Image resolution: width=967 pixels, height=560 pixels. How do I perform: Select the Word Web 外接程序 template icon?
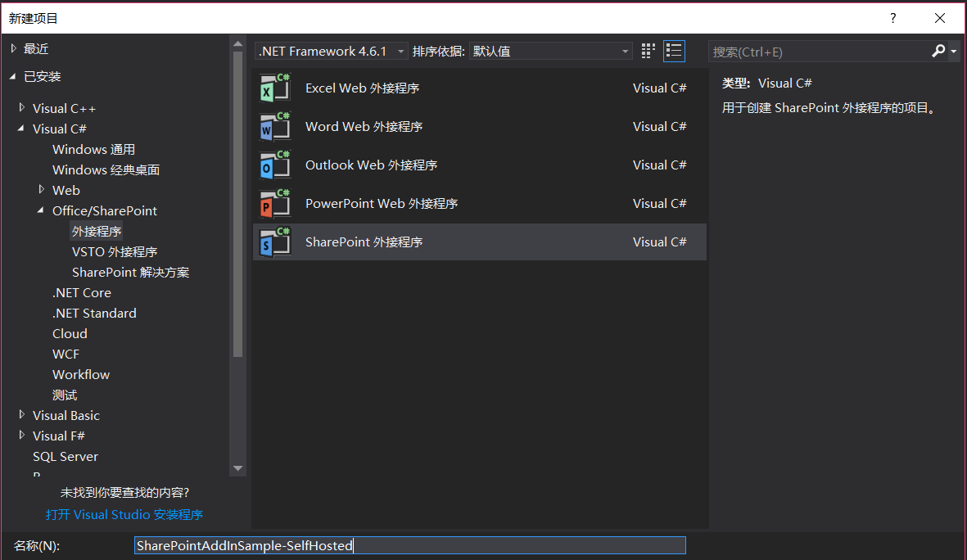[x=273, y=126]
